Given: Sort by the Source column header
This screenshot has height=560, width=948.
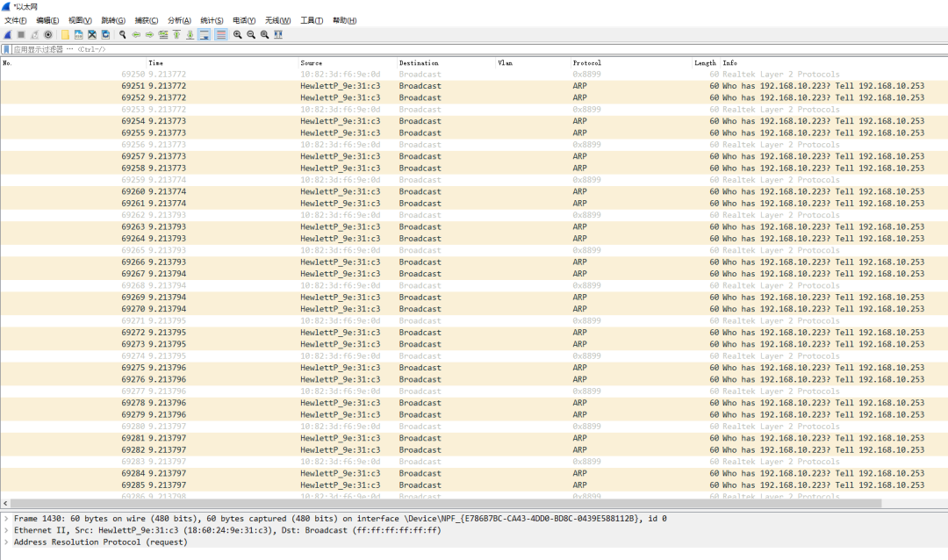Looking at the screenshot, I should (x=347, y=63).
